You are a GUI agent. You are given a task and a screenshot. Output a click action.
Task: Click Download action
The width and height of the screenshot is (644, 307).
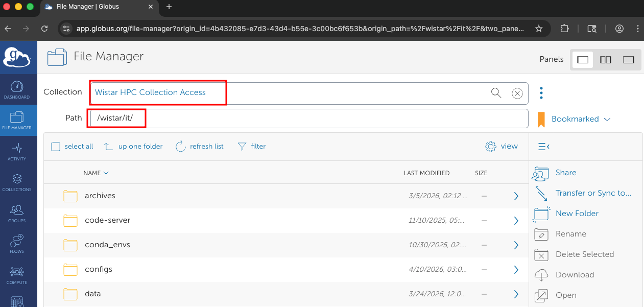pyautogui.click(x=575, y=275)
